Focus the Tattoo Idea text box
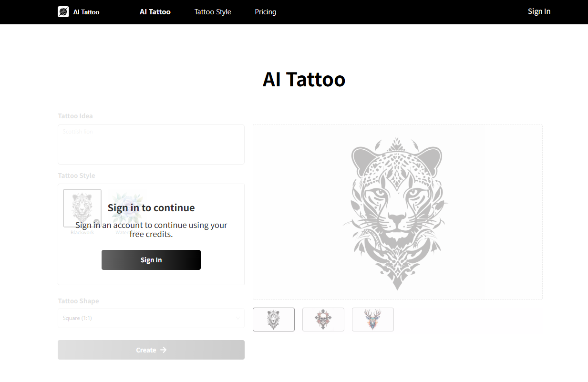The image size is (588, 382). (151, 145)
